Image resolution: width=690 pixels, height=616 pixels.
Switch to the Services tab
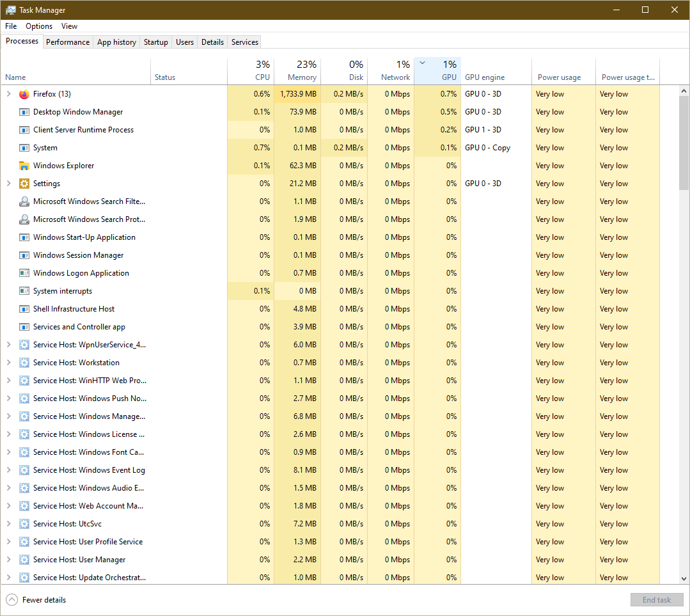pos(245,42)
